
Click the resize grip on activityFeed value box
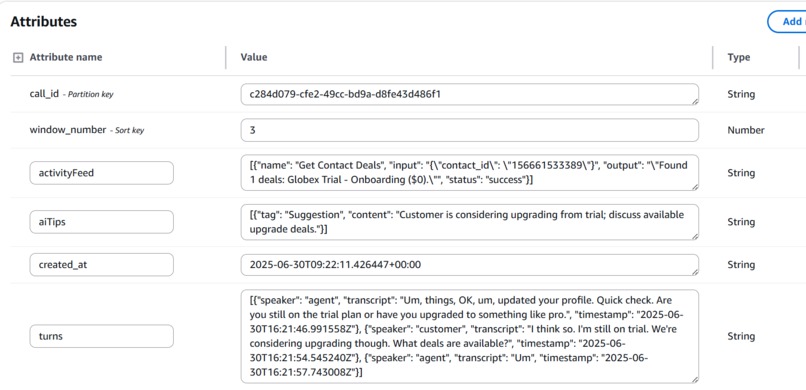tap(695, 187)
